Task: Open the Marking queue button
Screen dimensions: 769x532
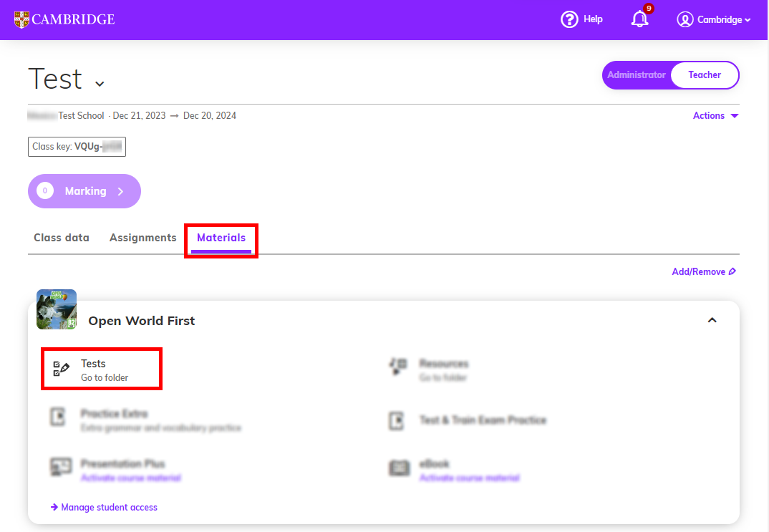Action: pos(84,191)
